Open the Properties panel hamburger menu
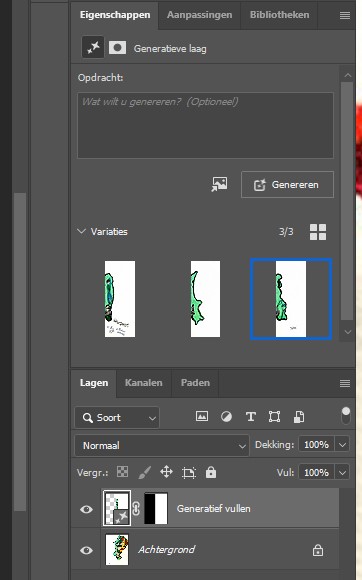Image resolution: width=362 pixels, height=580 pixels. point(345,15)
